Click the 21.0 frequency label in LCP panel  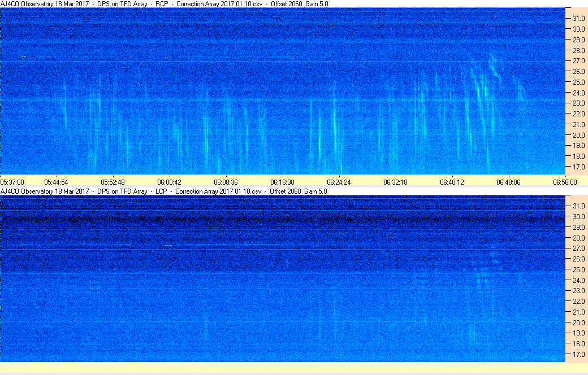[578, 312]
